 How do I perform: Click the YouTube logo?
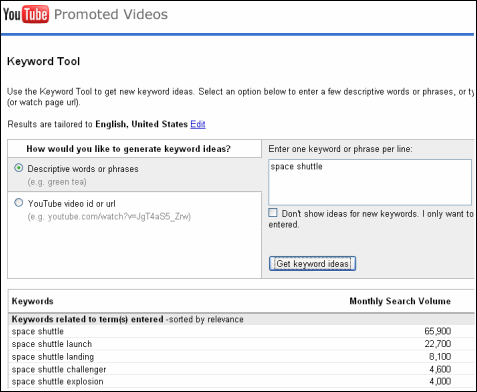[26, 15]
